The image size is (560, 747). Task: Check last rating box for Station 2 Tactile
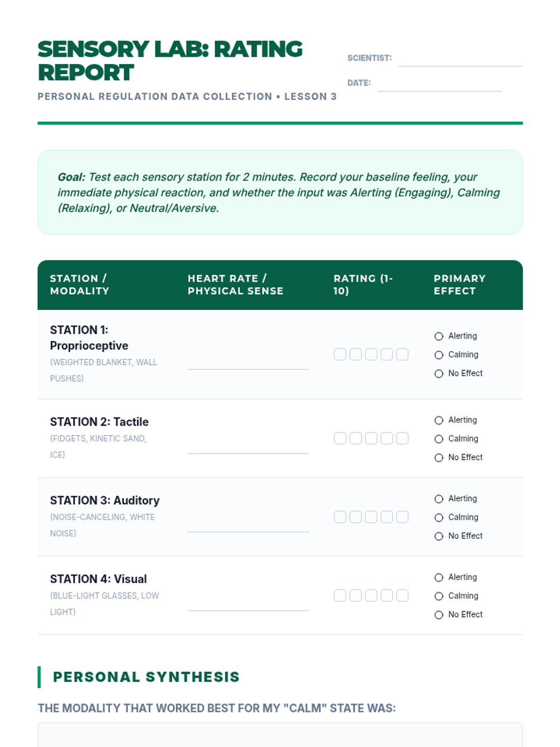point(402,438)
